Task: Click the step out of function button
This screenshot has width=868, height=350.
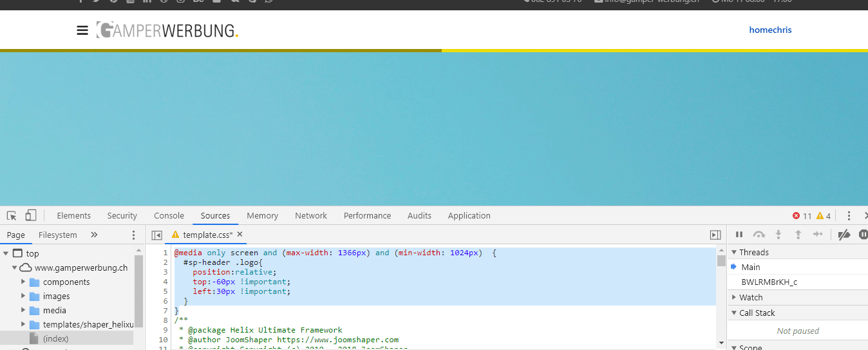Action: [798, 235]
